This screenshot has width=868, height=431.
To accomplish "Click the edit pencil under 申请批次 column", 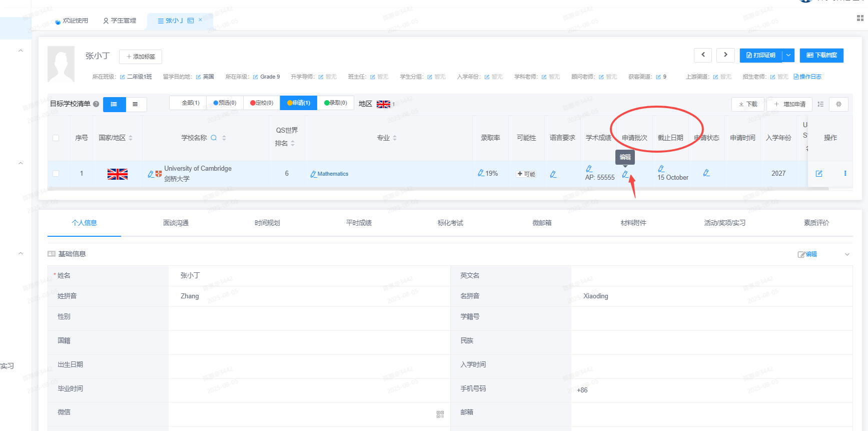I will (x=625, y=174).
